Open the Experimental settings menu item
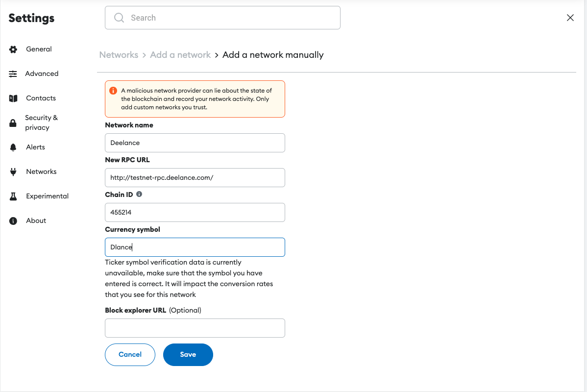This screenshot has width=587, height=392. point(47,196)
